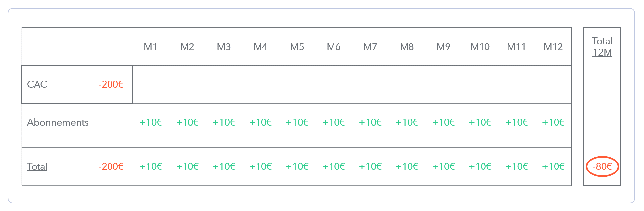Image resolution: width=644 pixels, height=211 pixels.
Task: Click the M12 column header
Action: [553, 47]
